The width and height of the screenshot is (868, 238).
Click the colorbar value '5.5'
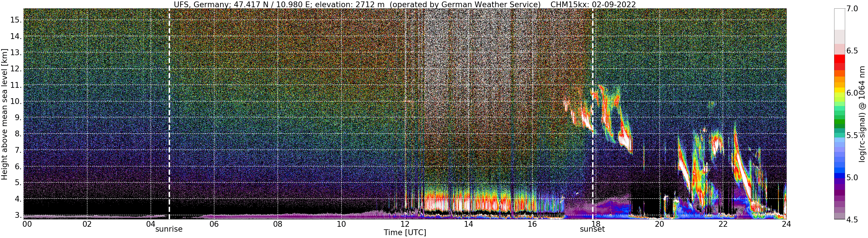coord(852,135)
